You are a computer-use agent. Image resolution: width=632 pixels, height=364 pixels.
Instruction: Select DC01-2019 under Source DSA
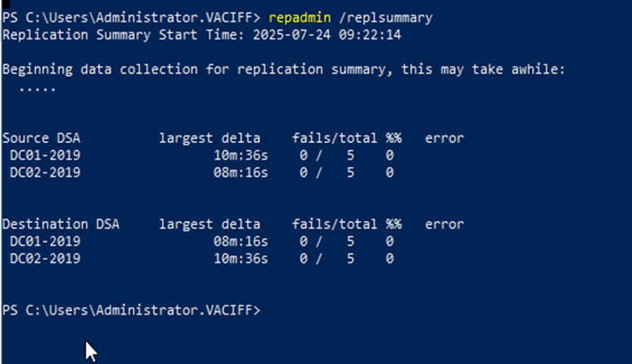pyautogui.click(x=45, y=155)
